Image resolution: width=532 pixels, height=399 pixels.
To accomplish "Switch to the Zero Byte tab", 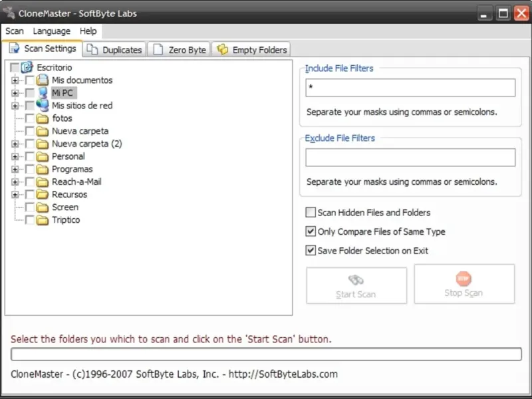I will [180, 49].
